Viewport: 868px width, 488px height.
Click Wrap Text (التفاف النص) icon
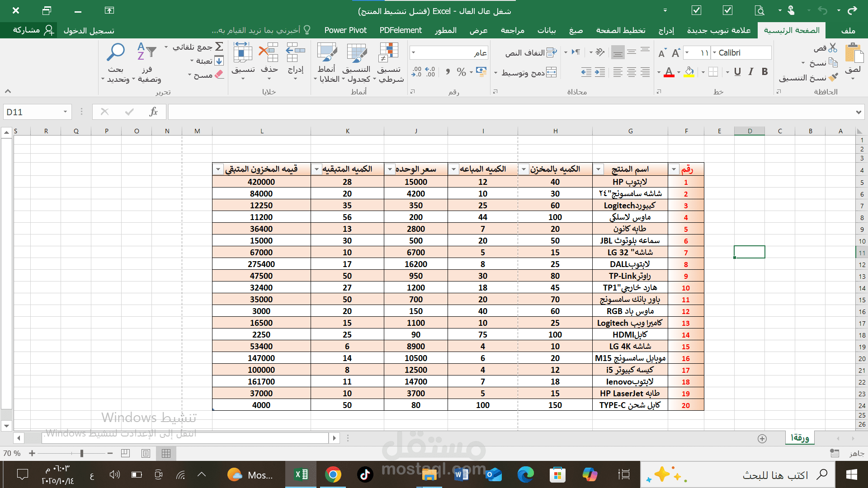click(x=552, y=52)
